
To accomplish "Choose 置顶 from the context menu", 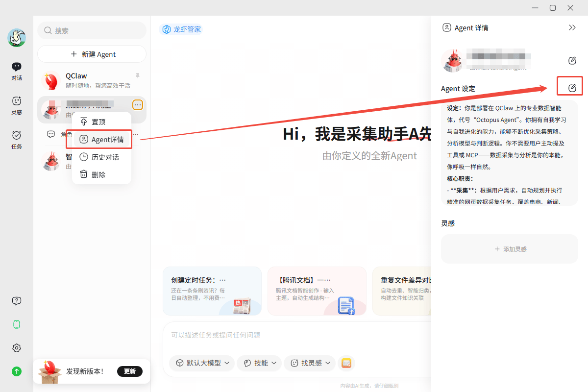I will [x=101, y=122].
